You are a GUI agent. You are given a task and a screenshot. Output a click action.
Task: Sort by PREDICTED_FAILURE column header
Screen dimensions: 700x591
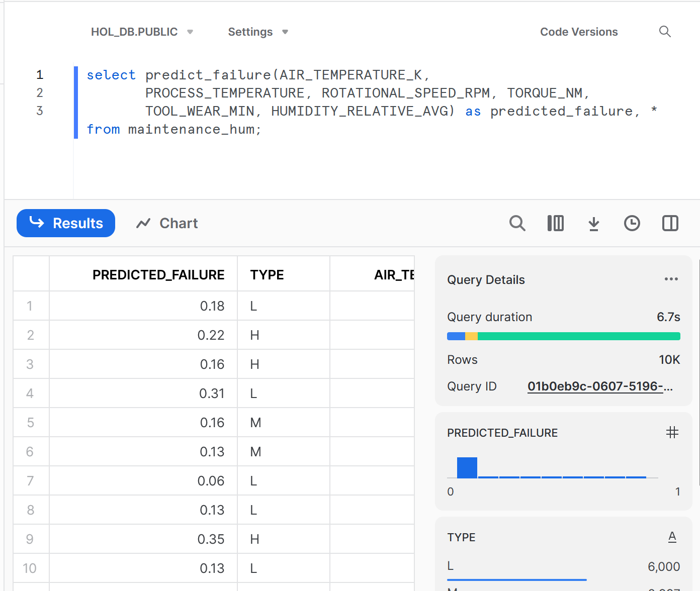(x=158, y=275)
